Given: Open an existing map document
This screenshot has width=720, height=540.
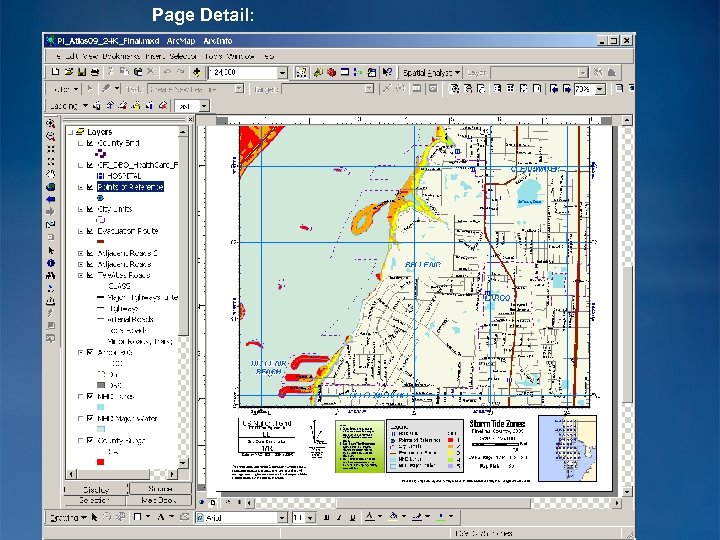Looking at the screenshot, I should pos(68,72).
